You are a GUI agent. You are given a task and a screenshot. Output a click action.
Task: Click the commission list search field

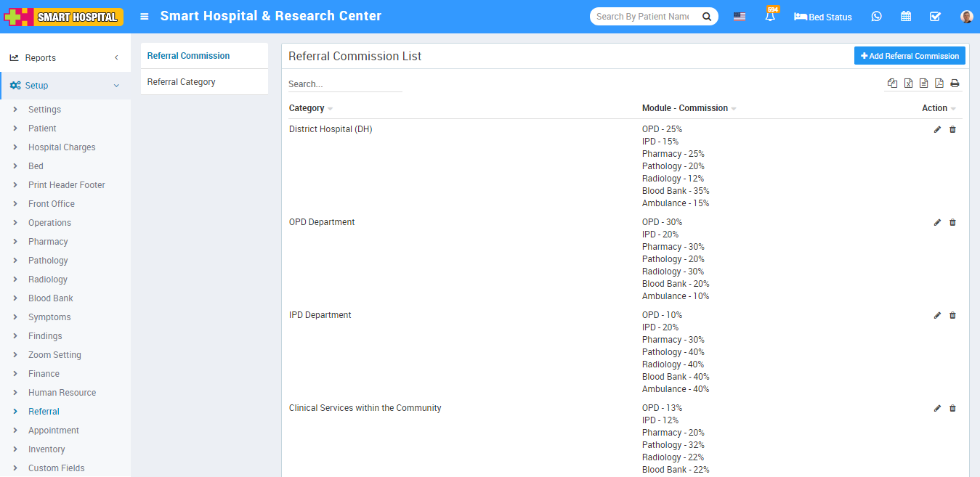tap(345, 84)
